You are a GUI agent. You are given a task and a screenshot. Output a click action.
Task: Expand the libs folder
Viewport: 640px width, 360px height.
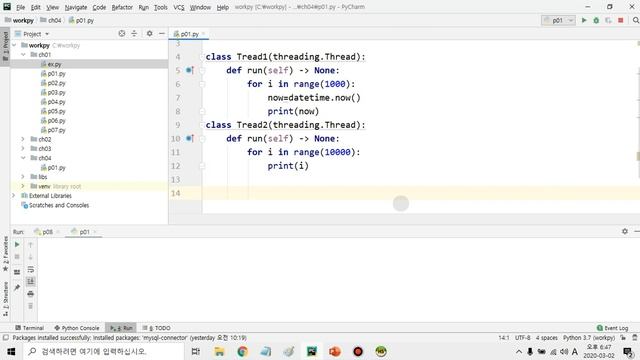[23, 177]
